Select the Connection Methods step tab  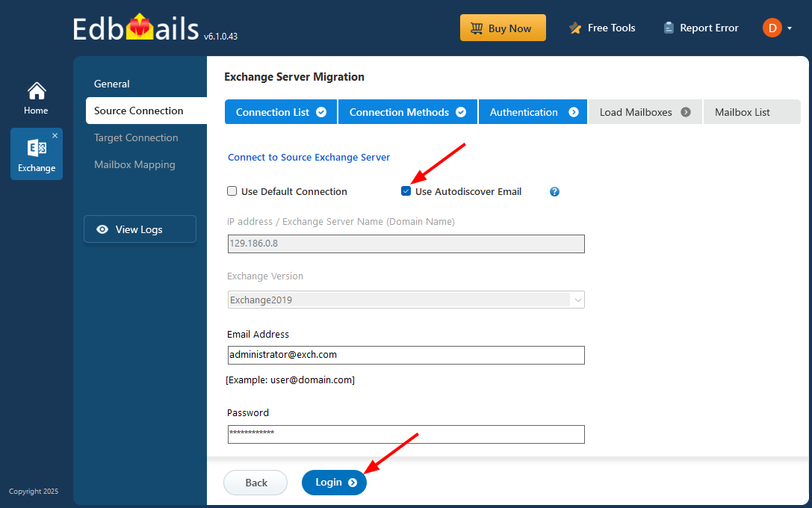407,112
